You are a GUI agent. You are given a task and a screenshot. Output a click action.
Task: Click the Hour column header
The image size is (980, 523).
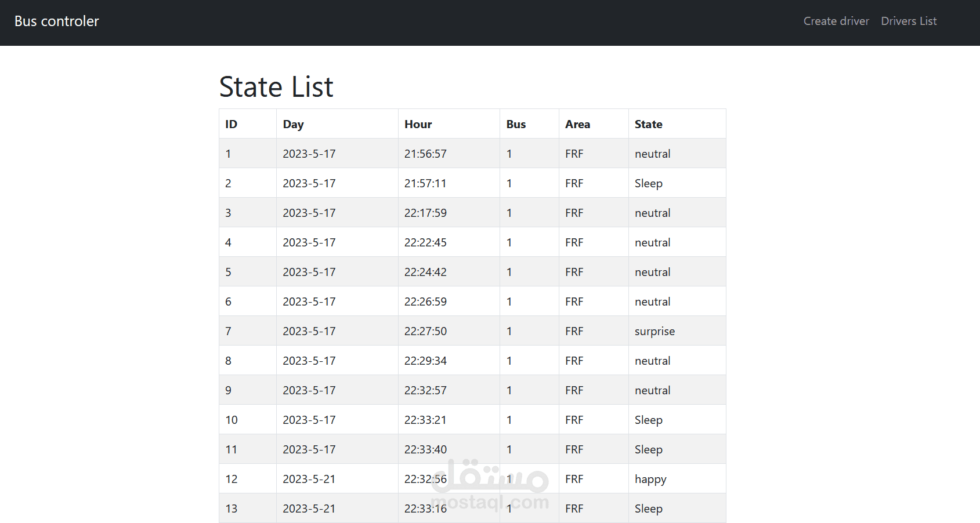(418, 124)
